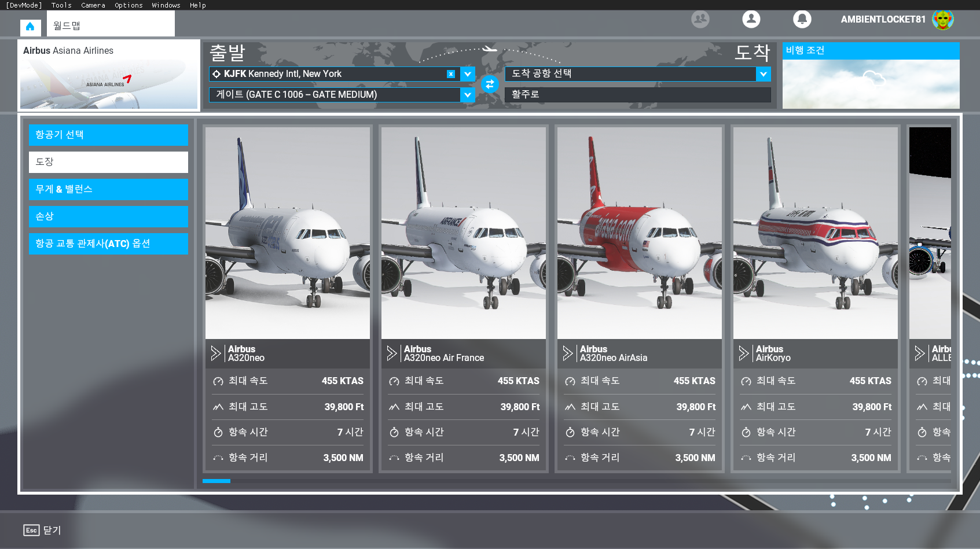Click stopwatch icon on AirAsia card
Viewport: 980px width, 549px height.
[x=570, y=432]
